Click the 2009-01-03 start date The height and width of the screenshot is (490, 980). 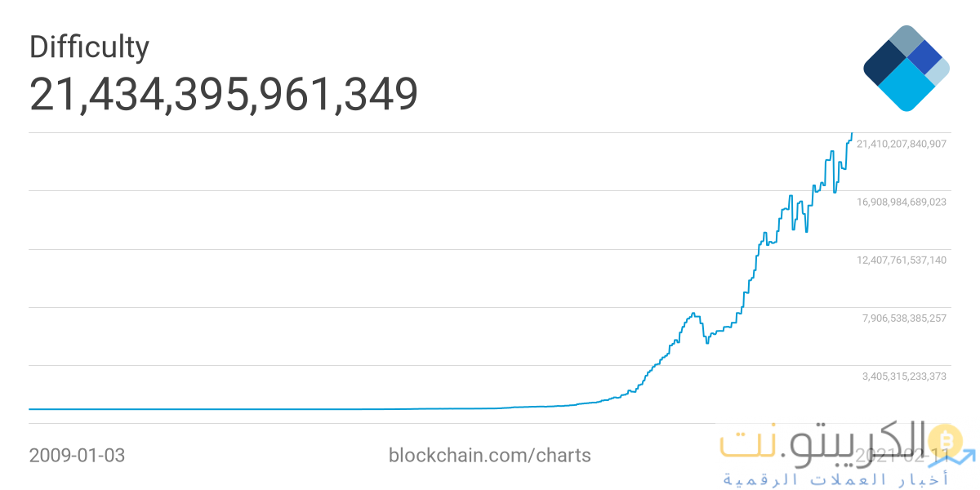(77, 455)
